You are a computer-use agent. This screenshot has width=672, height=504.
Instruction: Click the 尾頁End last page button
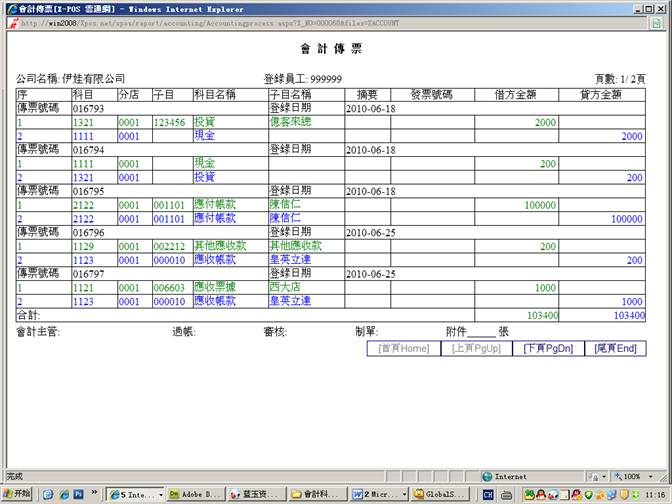click(615, 348)
